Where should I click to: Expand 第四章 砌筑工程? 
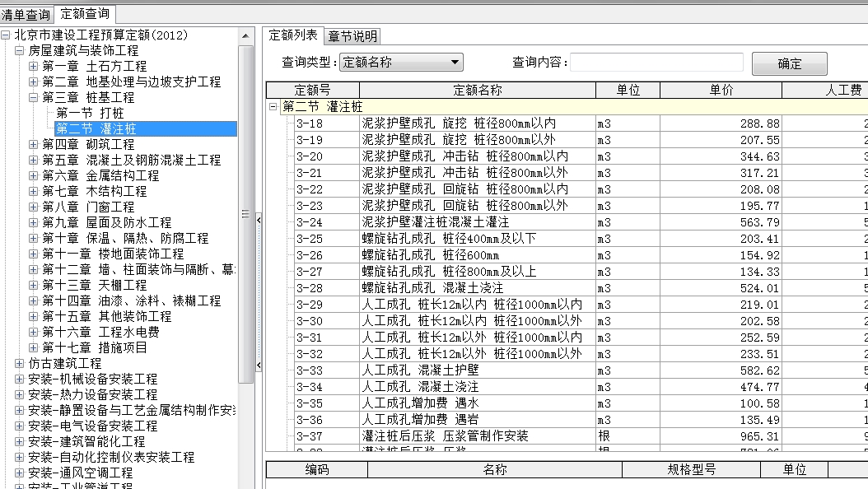pos(33,144)
